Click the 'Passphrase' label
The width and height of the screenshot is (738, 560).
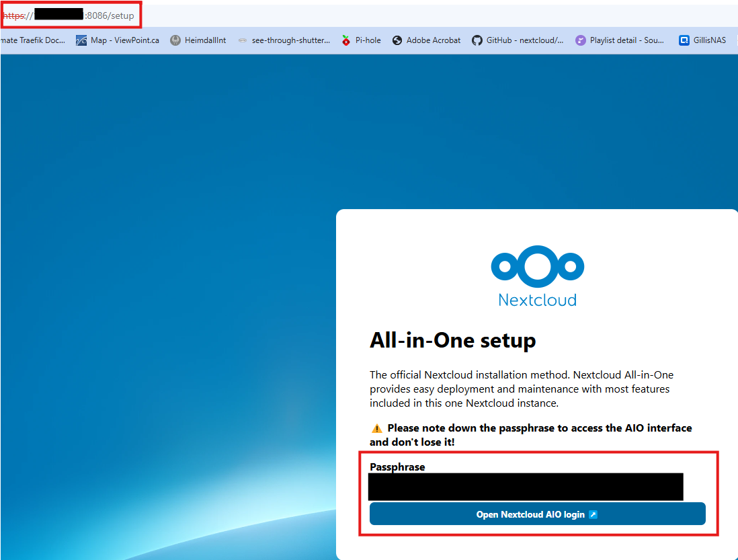click(x=397, y=467)
